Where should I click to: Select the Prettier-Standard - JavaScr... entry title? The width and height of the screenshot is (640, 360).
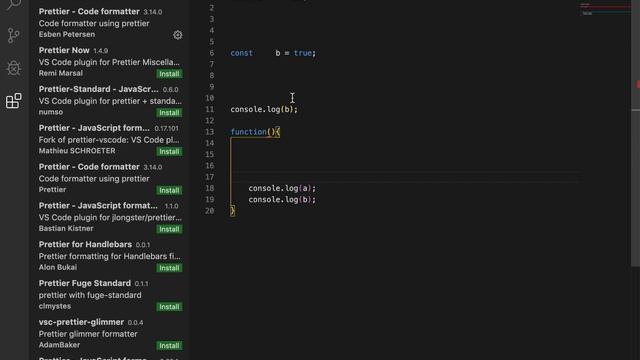pos(98,89)
